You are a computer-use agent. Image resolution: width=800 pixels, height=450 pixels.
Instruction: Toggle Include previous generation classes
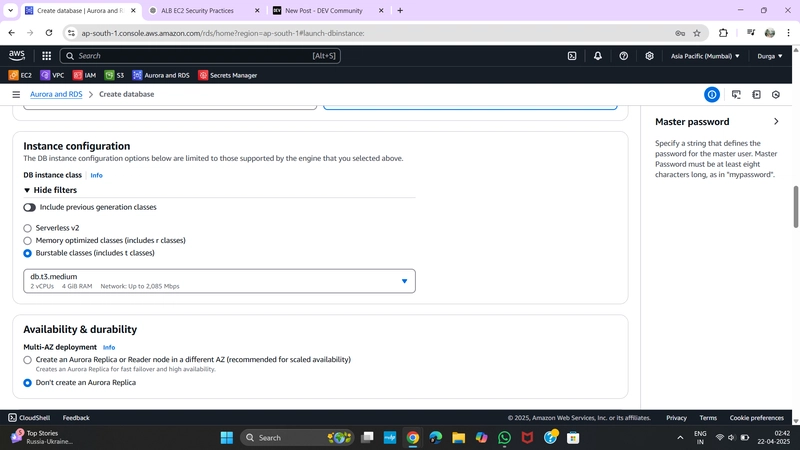(30, 207)
